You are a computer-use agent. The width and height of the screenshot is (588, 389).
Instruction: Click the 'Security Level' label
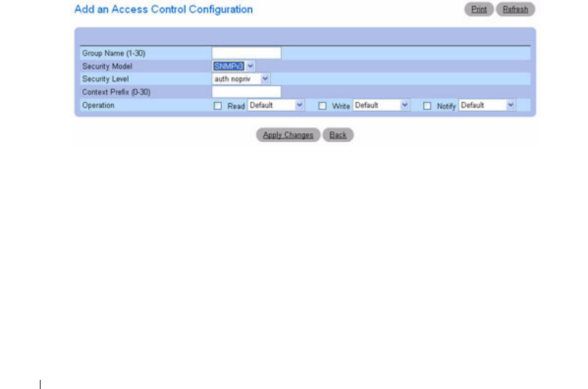[x=105, y=79]
